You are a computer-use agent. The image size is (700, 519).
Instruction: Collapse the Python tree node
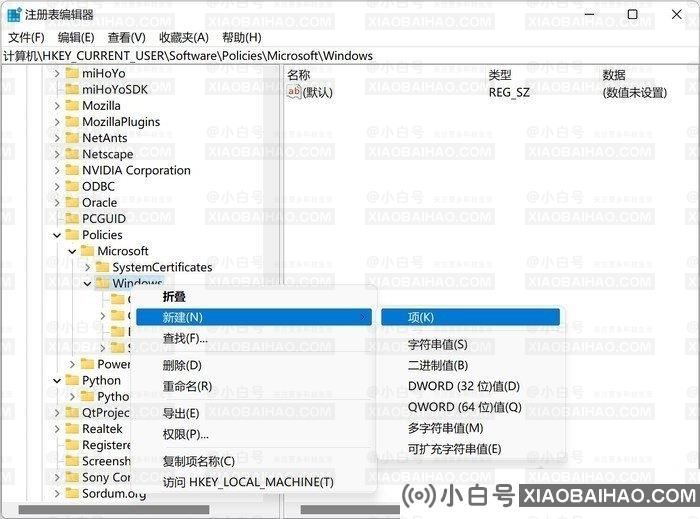57,381
